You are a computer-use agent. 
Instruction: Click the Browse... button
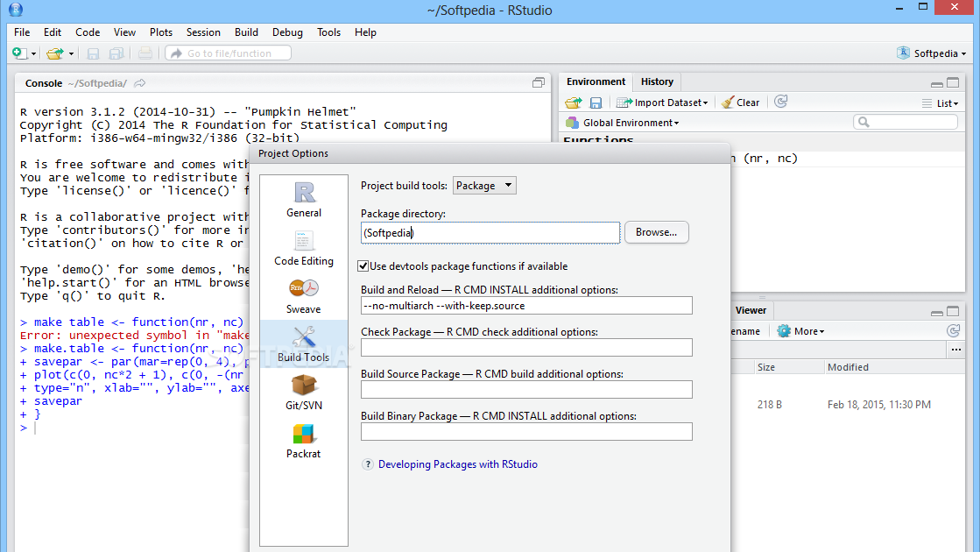click(x=656, y=232)
